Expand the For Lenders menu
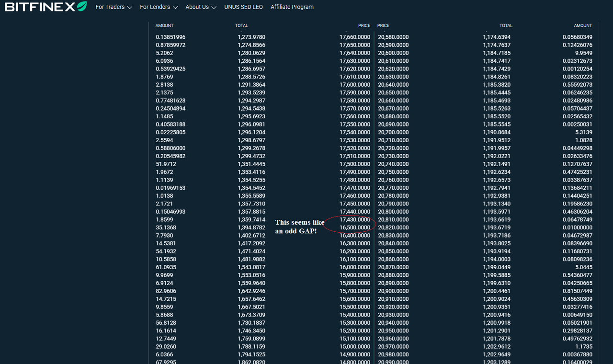 tap(159, 7)
